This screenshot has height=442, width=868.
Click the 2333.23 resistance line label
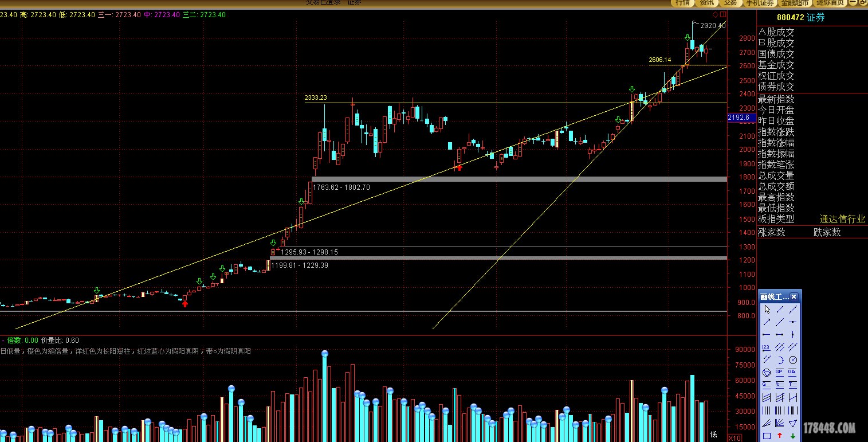316,98
